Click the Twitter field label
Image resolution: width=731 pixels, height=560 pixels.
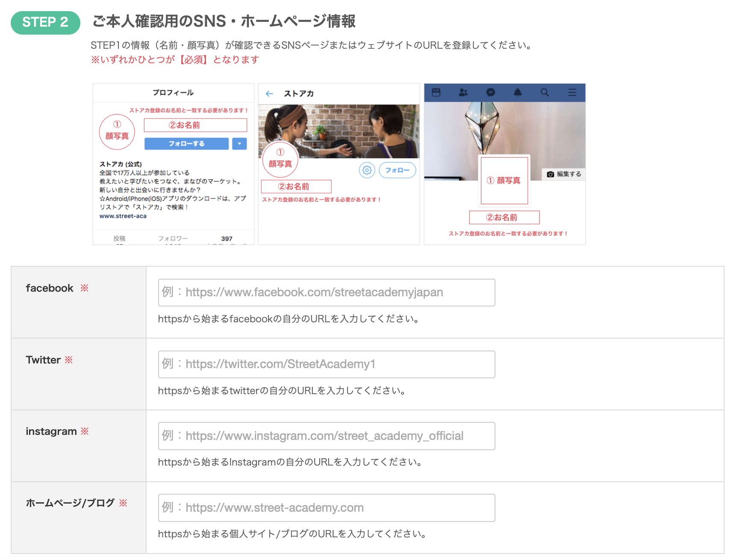click(43, 360)
